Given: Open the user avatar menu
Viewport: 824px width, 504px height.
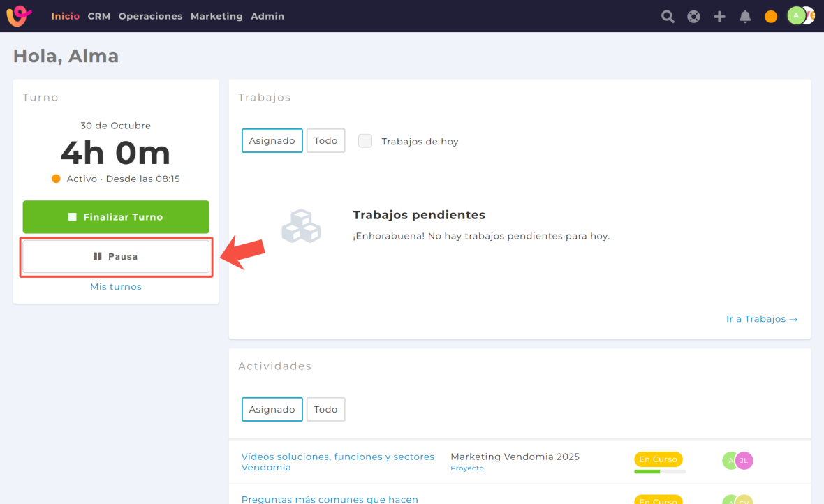Looking at the screenshot, I should click(797, 16).
